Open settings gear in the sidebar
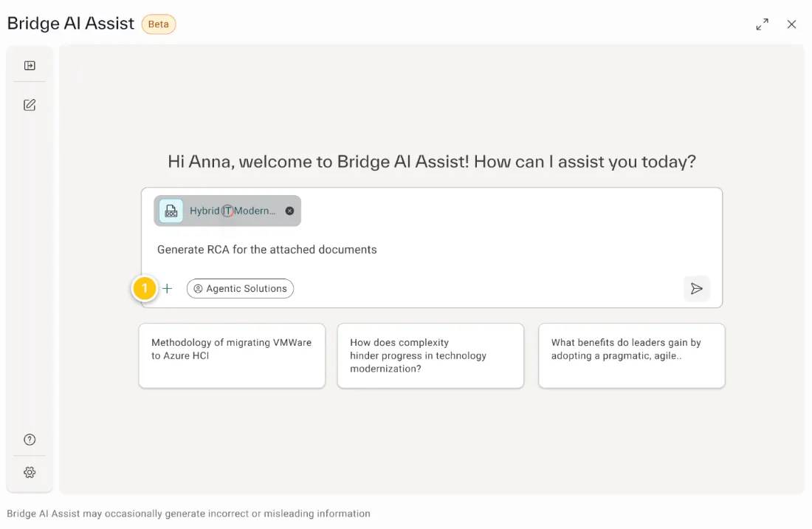The width and height of the screenshot is (812, 529). [x=30, y=472]
